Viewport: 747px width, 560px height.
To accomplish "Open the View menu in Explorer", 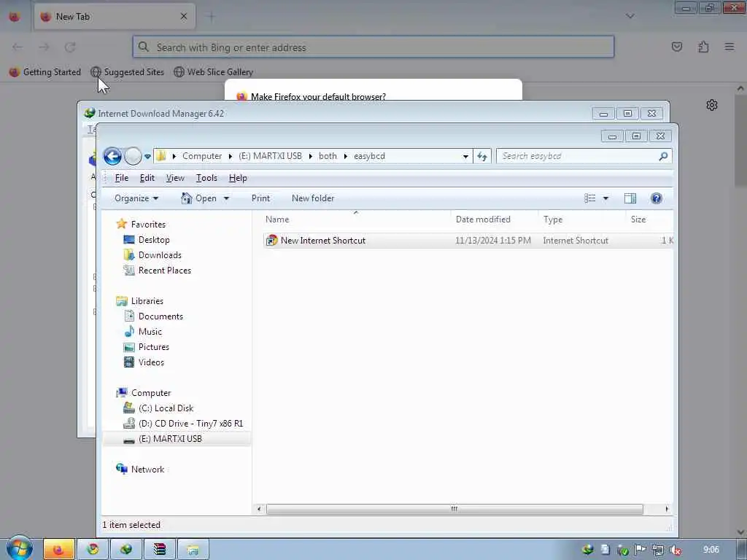I will pyautogui.click(x=175, y=178).
